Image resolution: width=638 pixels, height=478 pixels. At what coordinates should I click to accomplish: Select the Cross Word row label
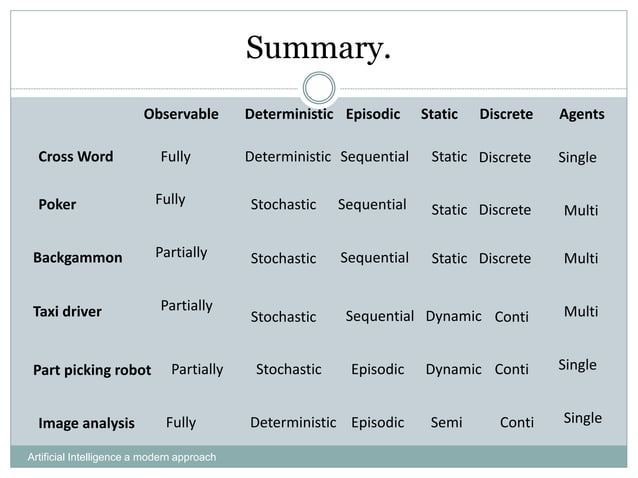[75, 156]
